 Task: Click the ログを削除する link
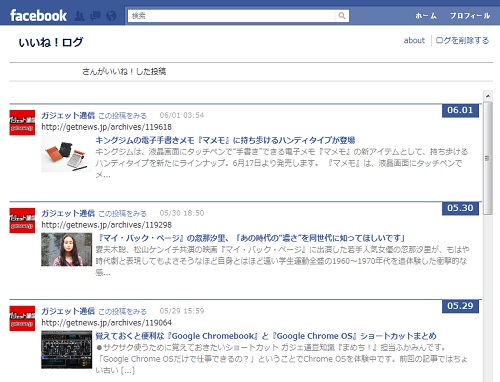click(x=462, y=40)
